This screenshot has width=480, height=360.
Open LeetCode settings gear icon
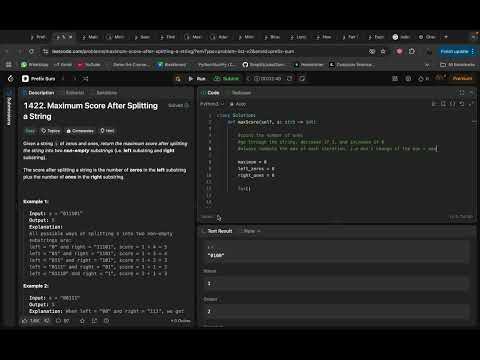(x=408, y=79)
